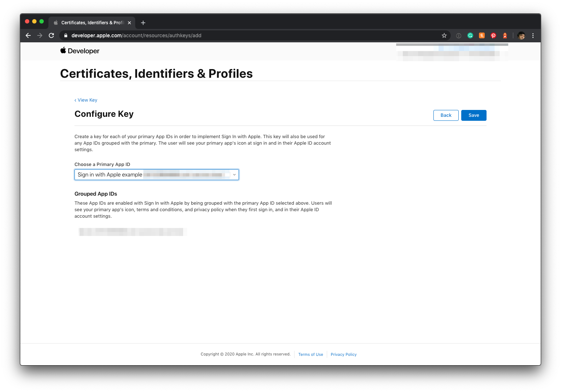Open the Grammarly extension
561x392 pixels.
470,35
